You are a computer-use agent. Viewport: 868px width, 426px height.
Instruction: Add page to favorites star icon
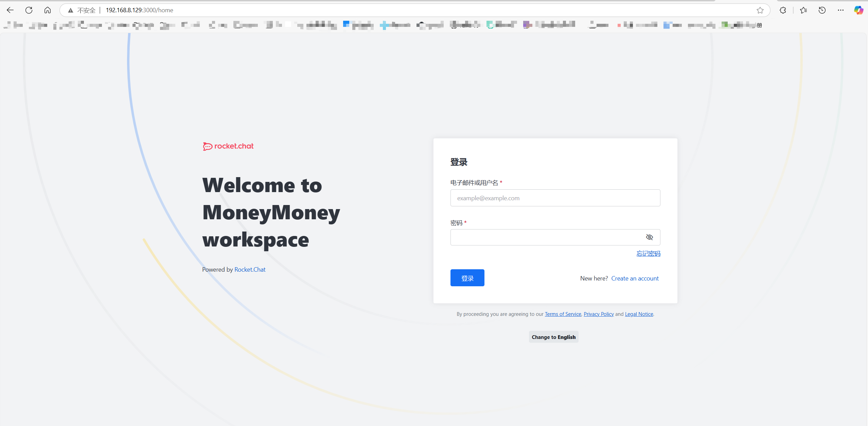(760, 10)
